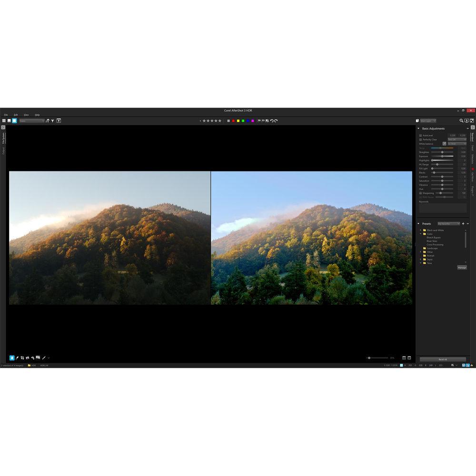The image size is (476, 476).
Task: Adjust the Exposure slider
Action: click(442, 156)
